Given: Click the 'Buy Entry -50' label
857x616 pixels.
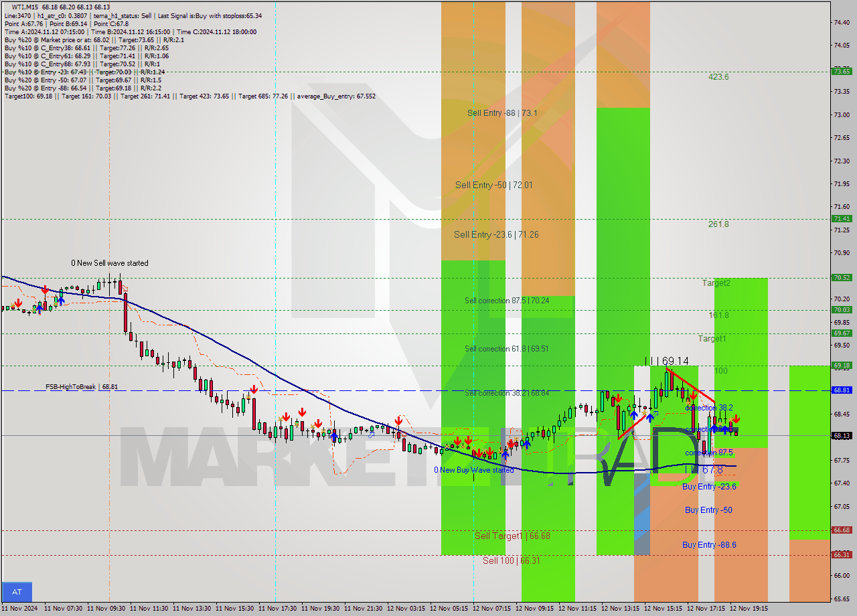Looking at the screenshot, I should pos(708,510).
